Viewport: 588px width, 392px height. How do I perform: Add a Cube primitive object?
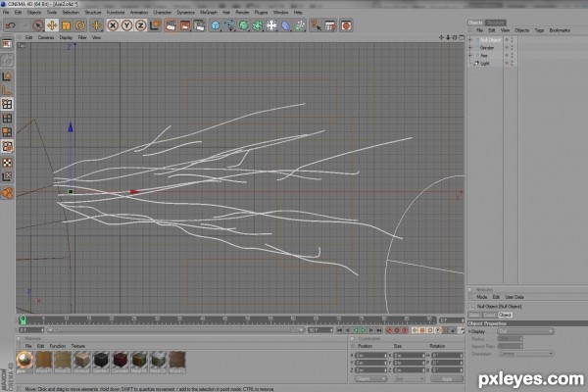tap(216, 25)
